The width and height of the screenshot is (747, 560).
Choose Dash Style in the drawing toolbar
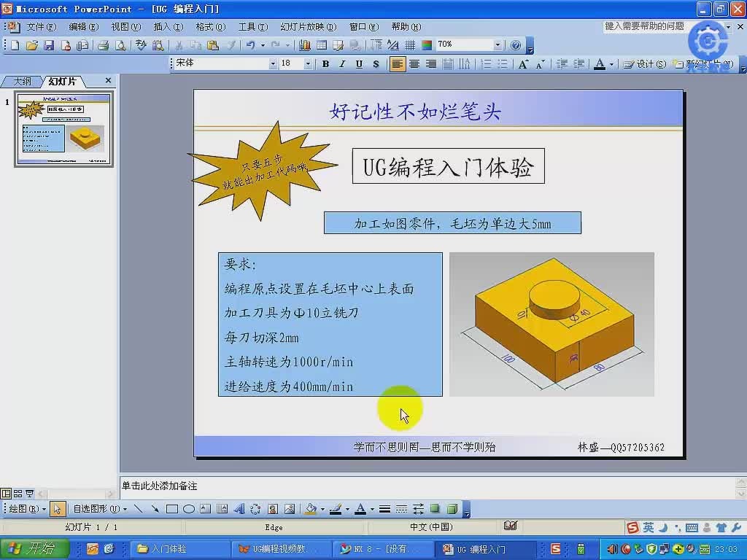click(401, 509)
